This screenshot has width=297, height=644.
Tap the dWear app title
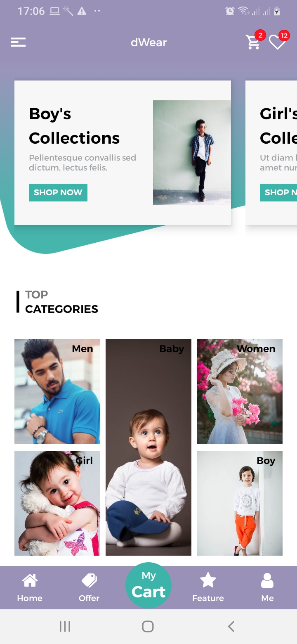coord(149,42)
